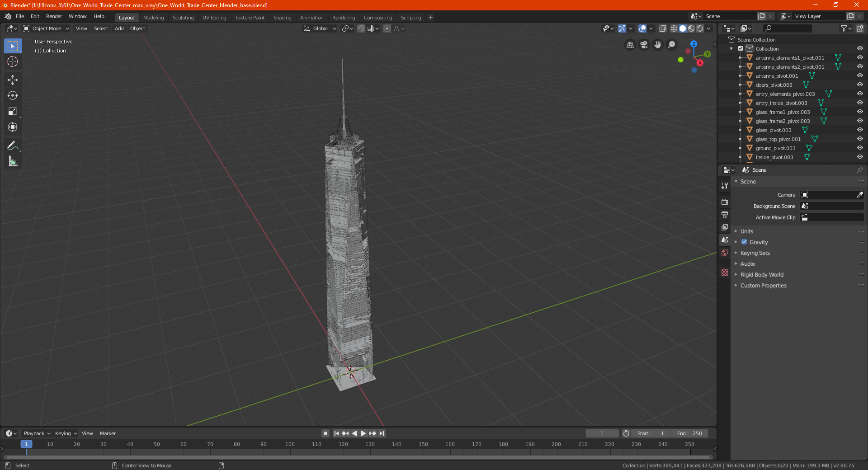Screen dimensions: 868x470
Task: Toggle snapping magnet
Action: tap(361, 28)
